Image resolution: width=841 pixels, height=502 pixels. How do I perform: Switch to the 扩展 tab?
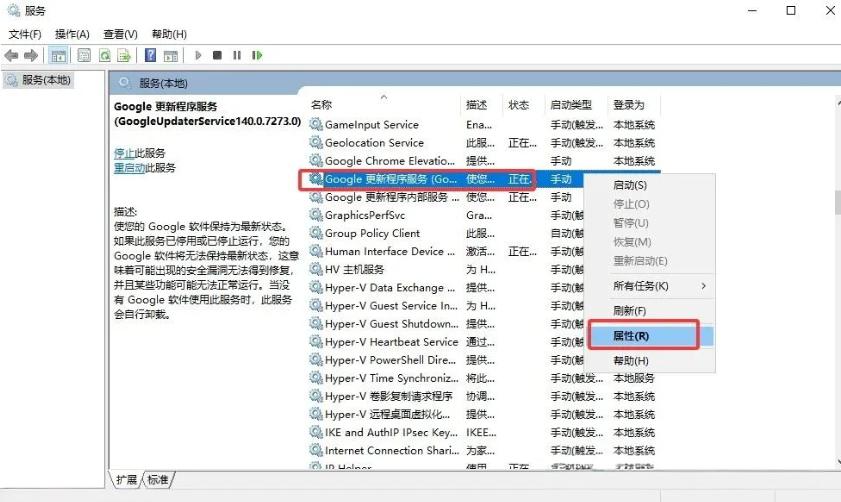[126, 479]
